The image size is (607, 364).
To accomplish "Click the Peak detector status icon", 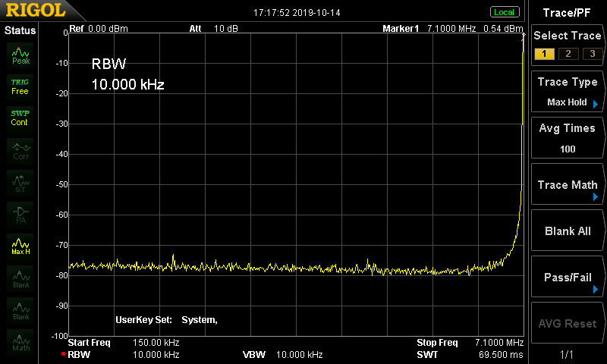I will tap(20, 55).
